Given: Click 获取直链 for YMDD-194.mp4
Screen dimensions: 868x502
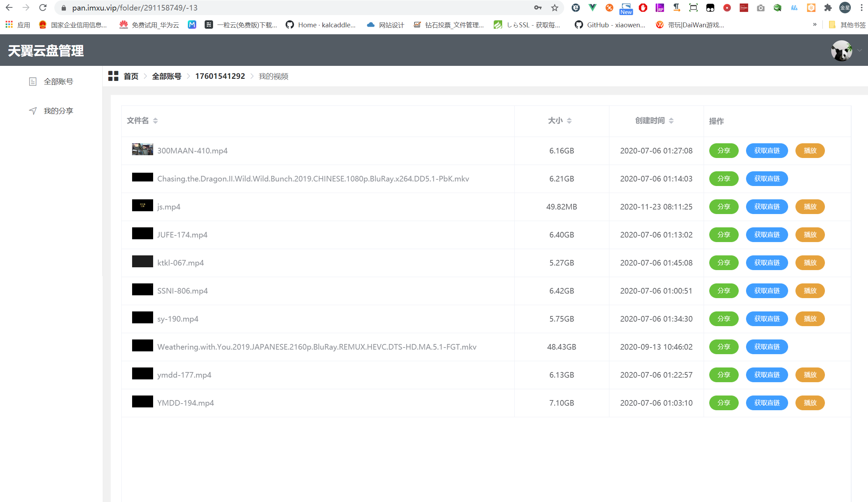Looking at the screenshot, I should point(767,403).
